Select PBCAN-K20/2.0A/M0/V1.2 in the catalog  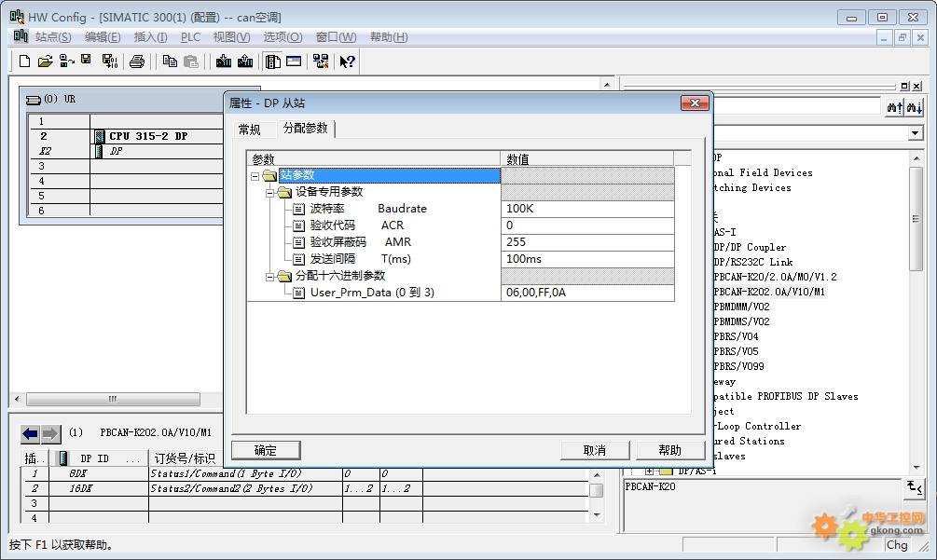pos(775,277)
